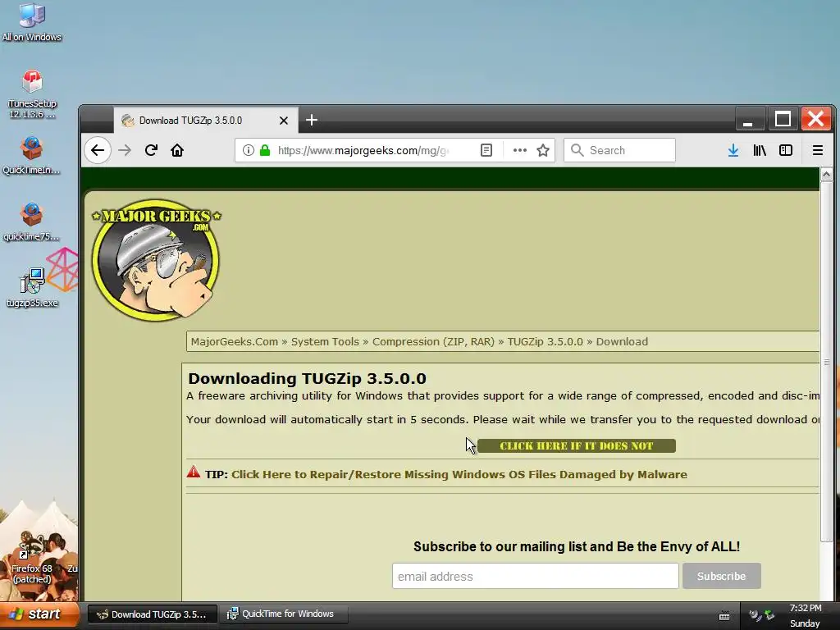Click the Search box in toolbar

coord(620,151)
